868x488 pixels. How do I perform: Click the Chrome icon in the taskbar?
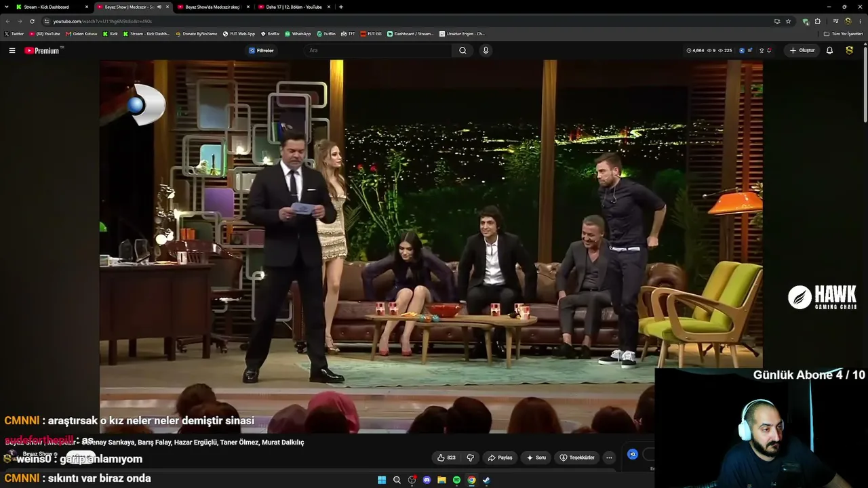pyautogui.click(x=471, y=480)
